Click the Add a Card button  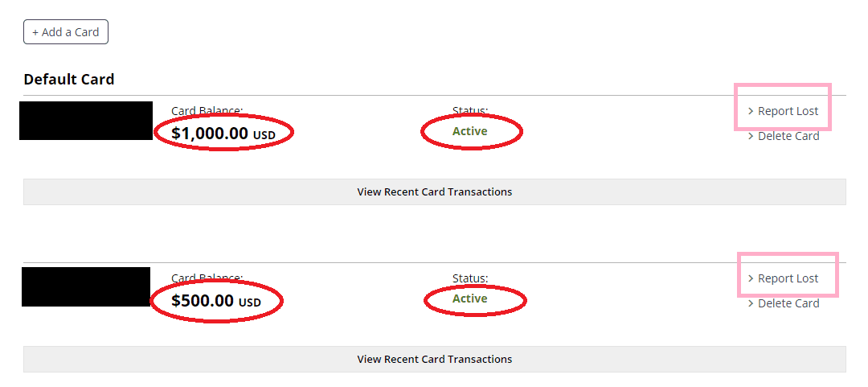click(65, 32)
